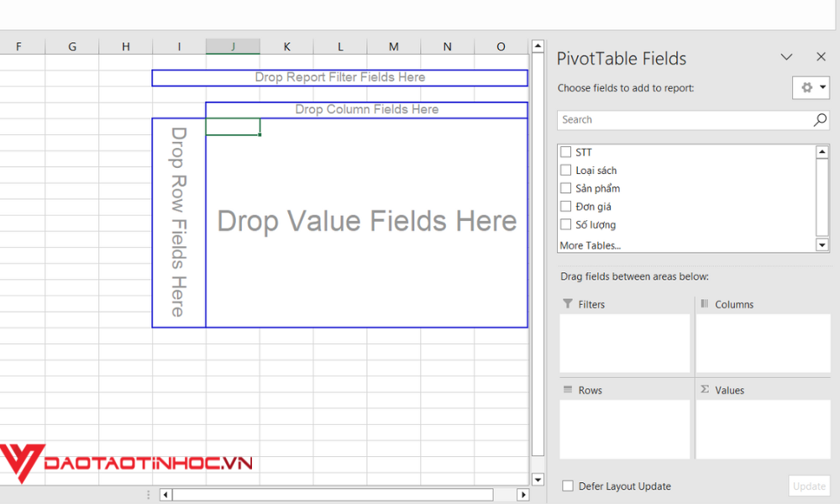This screenshot has height=504, width=840.
Task: Select the Đơn giá field label
Action: pos(593,206)
